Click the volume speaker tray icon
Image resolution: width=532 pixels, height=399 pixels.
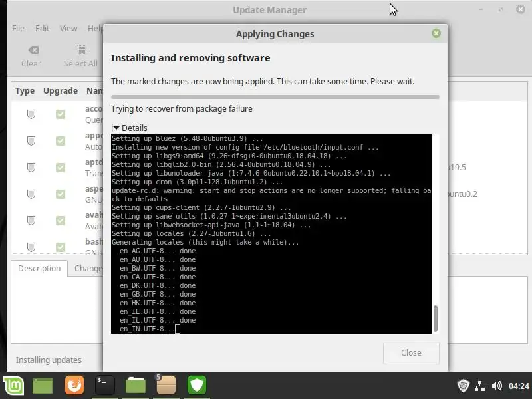tap(497, 386)
